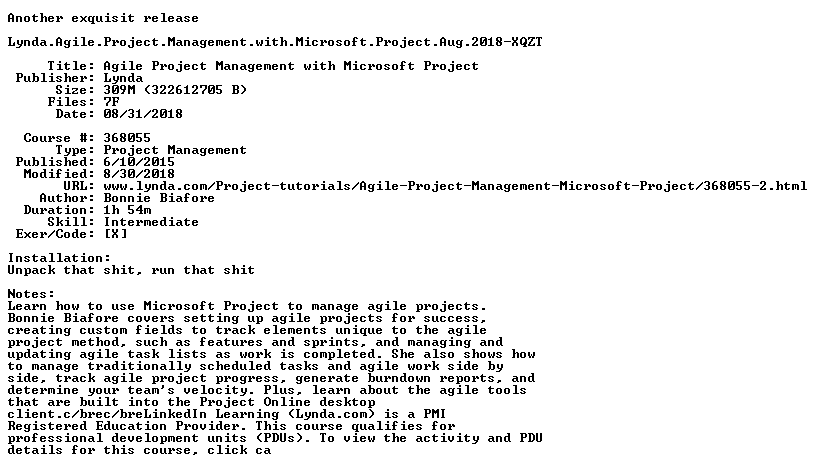Click the Course # value 368055
The width and height of the screenshot is (816, 468).
pyautogui.click(x=127, y=138)
